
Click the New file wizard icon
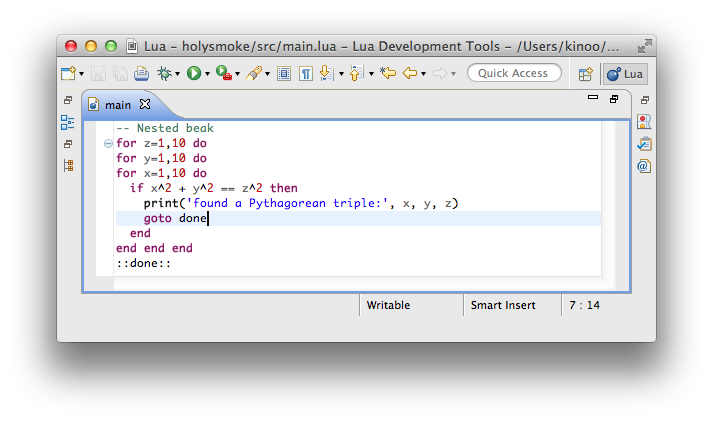[68, 73]
